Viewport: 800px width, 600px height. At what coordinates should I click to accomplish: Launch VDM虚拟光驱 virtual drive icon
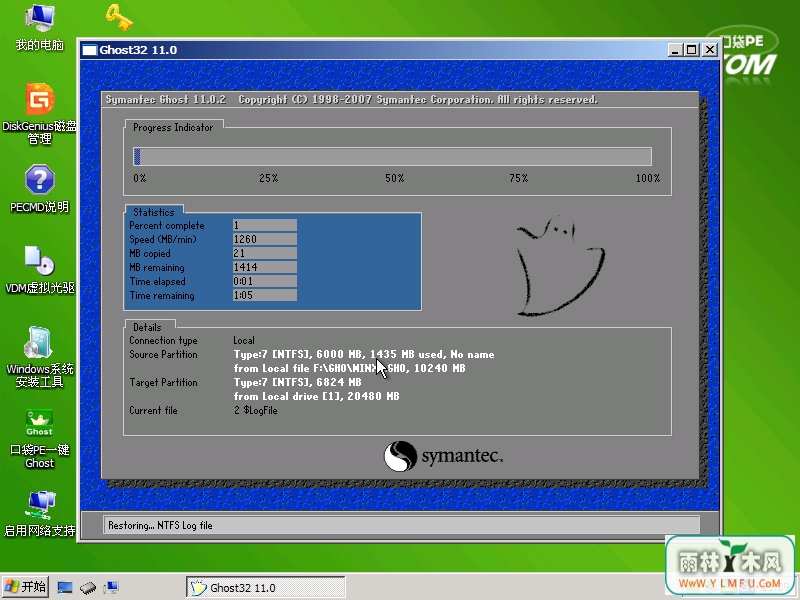coord(40,270)
